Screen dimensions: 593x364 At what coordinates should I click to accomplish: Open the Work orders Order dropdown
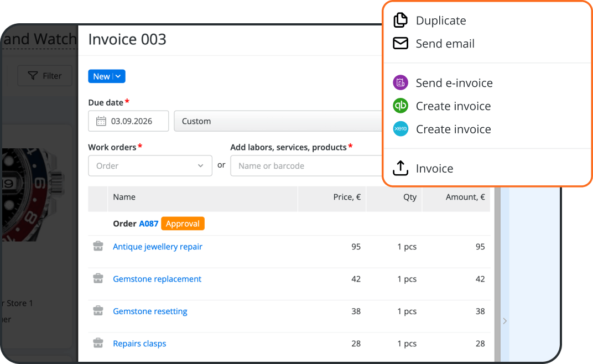pos(150,166)
